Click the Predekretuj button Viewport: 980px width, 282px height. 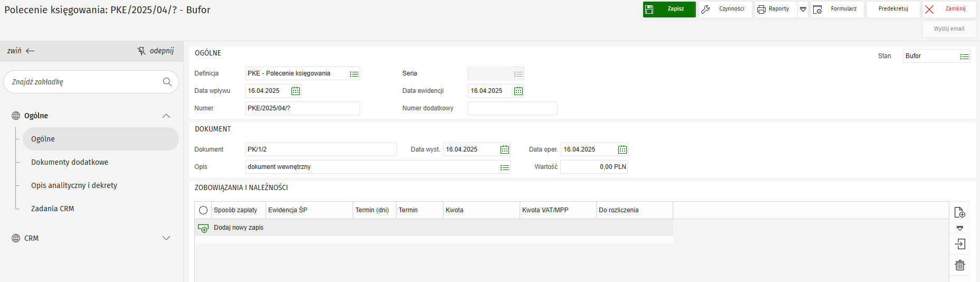[893, 10]
